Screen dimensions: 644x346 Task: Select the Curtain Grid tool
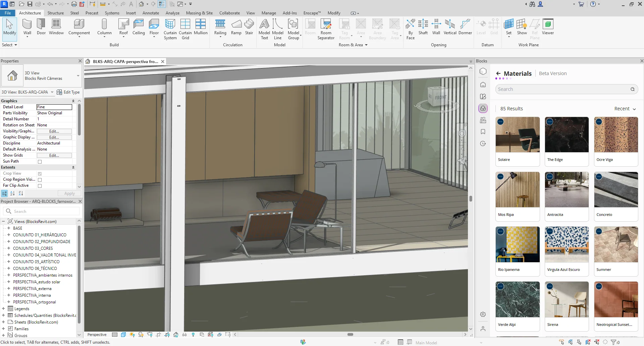[x=185, y=29]
